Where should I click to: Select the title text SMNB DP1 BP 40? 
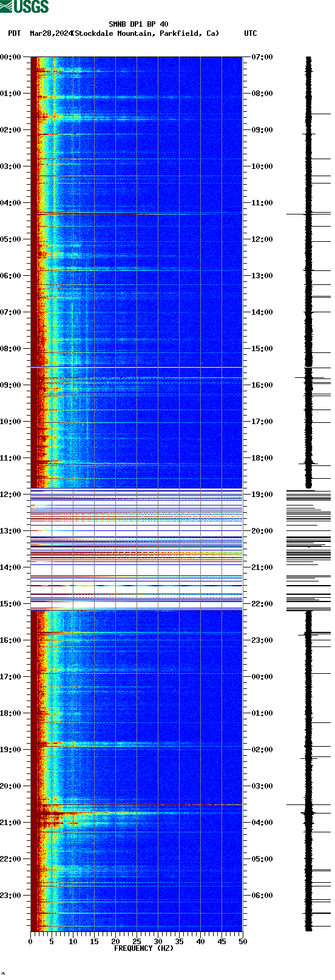[x=138, y=24]
